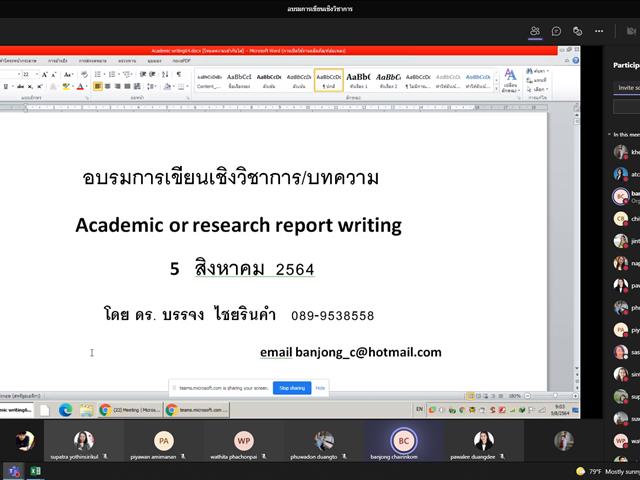Apply strikethrough with the abc icon
The height and width of the screenshot is (480, 640).
click(20, 87)
